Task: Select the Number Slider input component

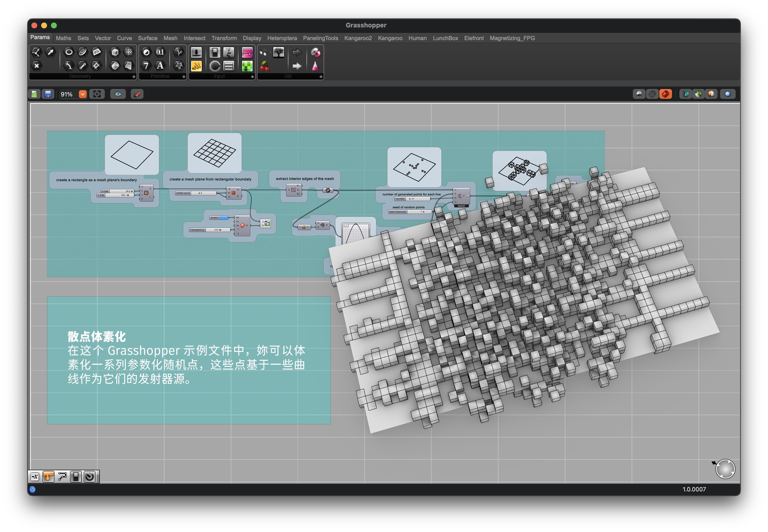Action: click(x=196, y=52)
